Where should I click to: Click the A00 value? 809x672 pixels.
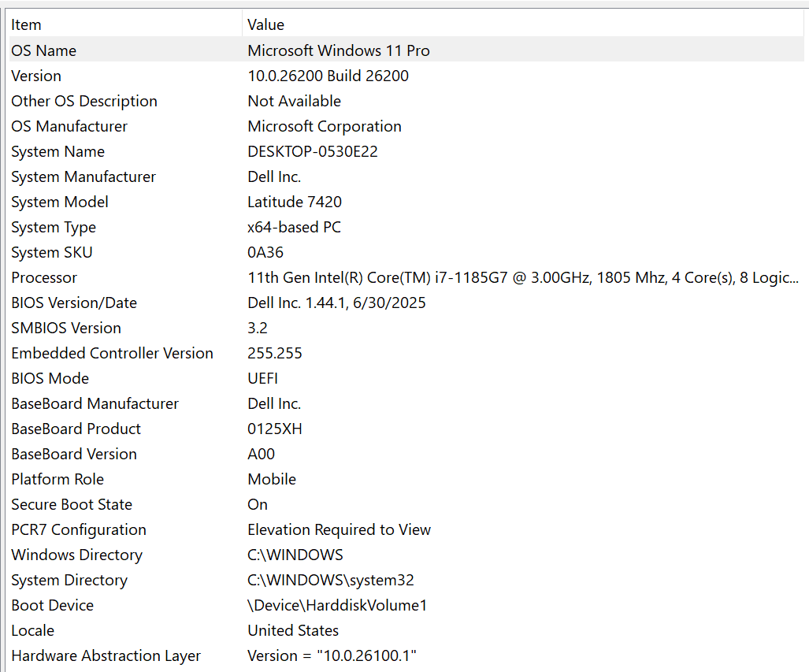tap(261, 455)
